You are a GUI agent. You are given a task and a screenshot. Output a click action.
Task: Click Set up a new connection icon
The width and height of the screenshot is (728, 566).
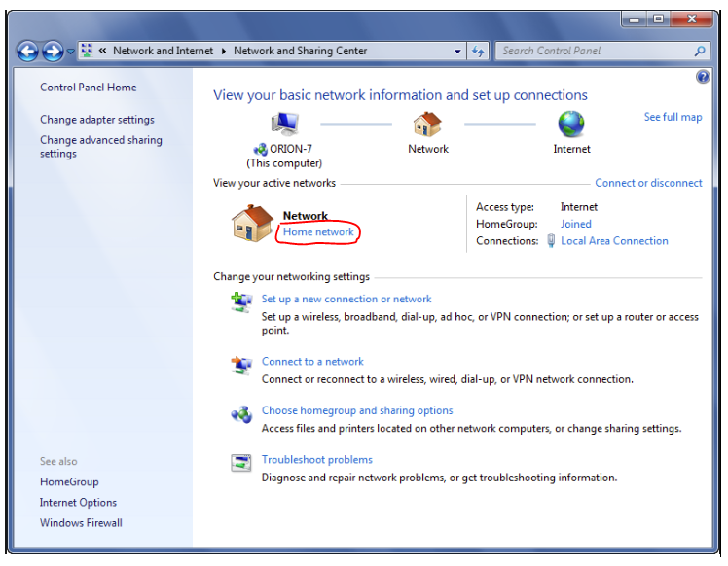point(241,302)
